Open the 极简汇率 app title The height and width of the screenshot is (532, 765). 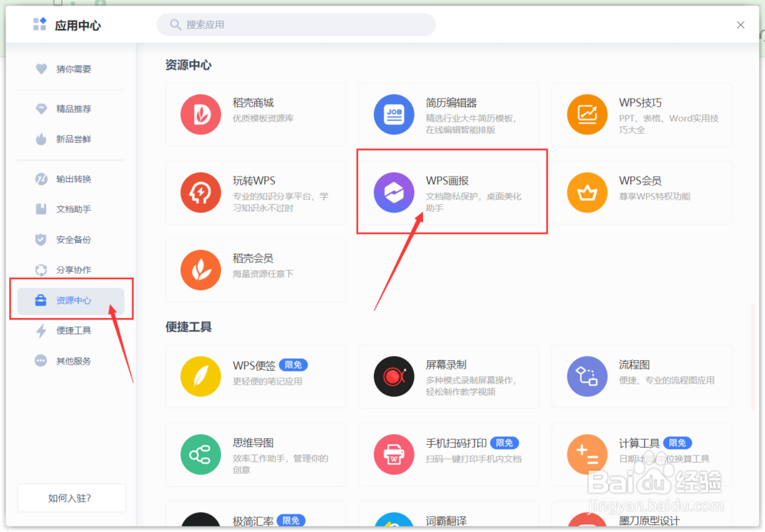253,521
